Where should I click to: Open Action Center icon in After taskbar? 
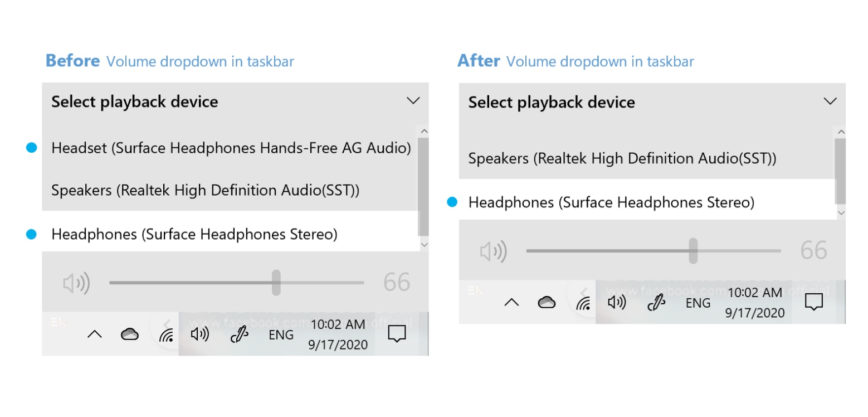tap(813, 303)
